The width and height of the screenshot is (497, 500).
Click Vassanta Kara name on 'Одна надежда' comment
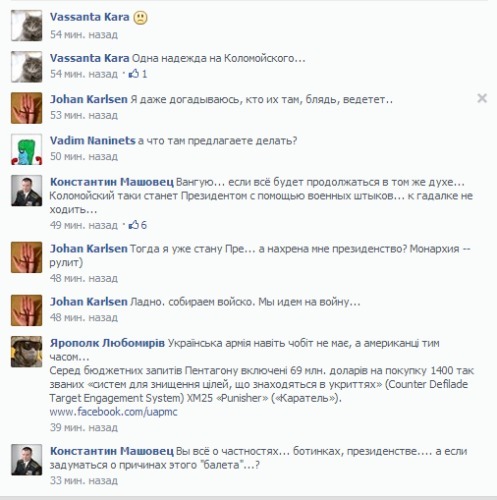point(90,58)
